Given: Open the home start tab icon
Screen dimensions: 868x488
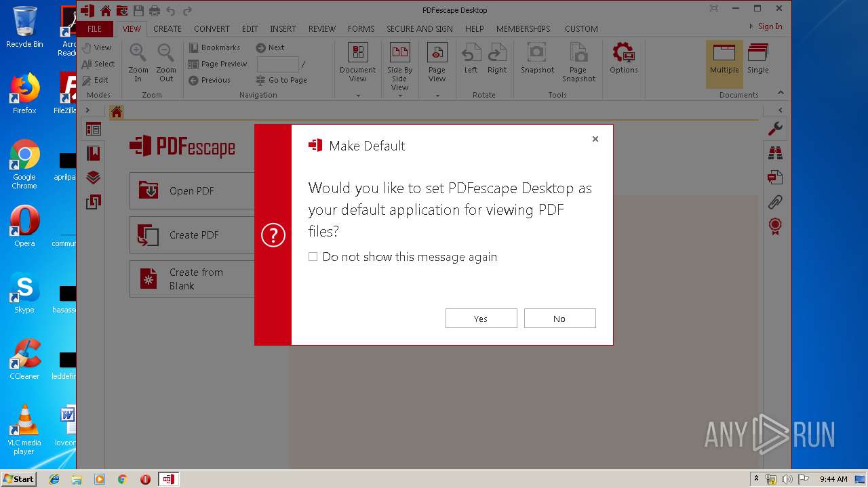Looking at the screenshot, I should coord(117,113).
